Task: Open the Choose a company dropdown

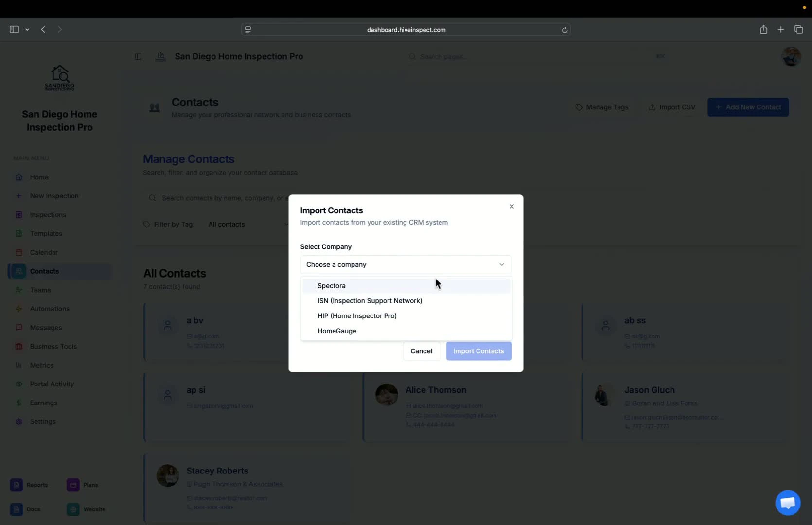Action: tap(406, 264)
